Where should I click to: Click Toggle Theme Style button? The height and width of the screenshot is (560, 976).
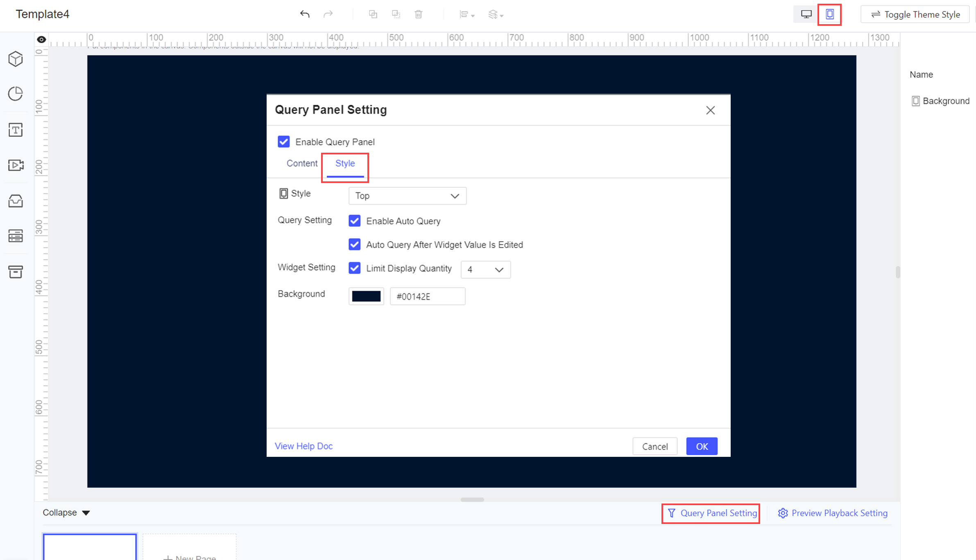[x=915, y=14]
